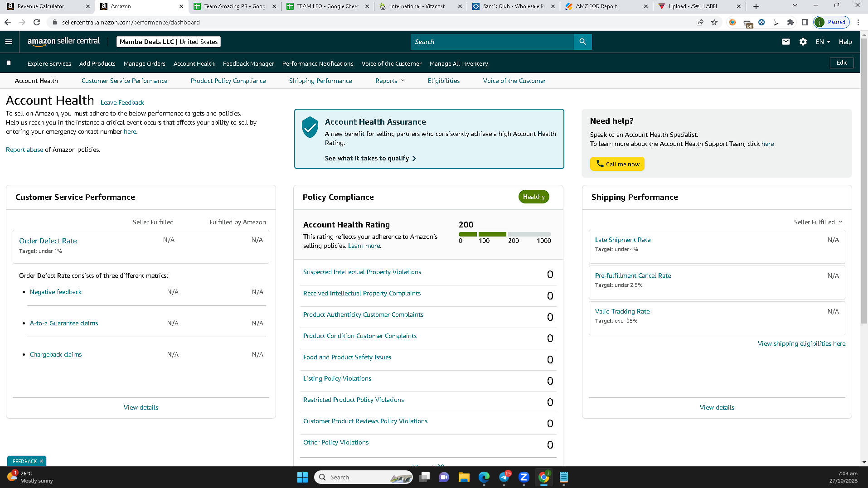Image resolution: width=868 pixels, height=488 pixels.
Task: Reload the page
Action: (37, 22)
